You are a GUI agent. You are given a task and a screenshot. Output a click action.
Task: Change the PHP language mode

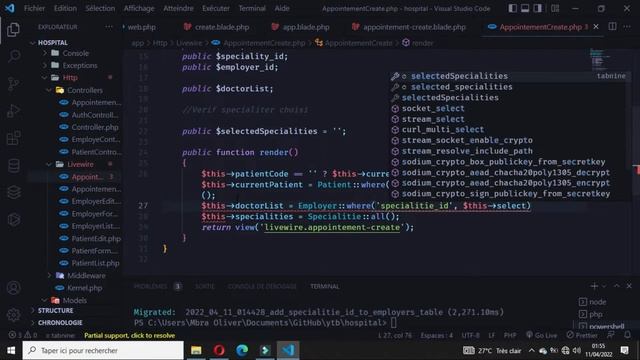(x=510, y=335)
